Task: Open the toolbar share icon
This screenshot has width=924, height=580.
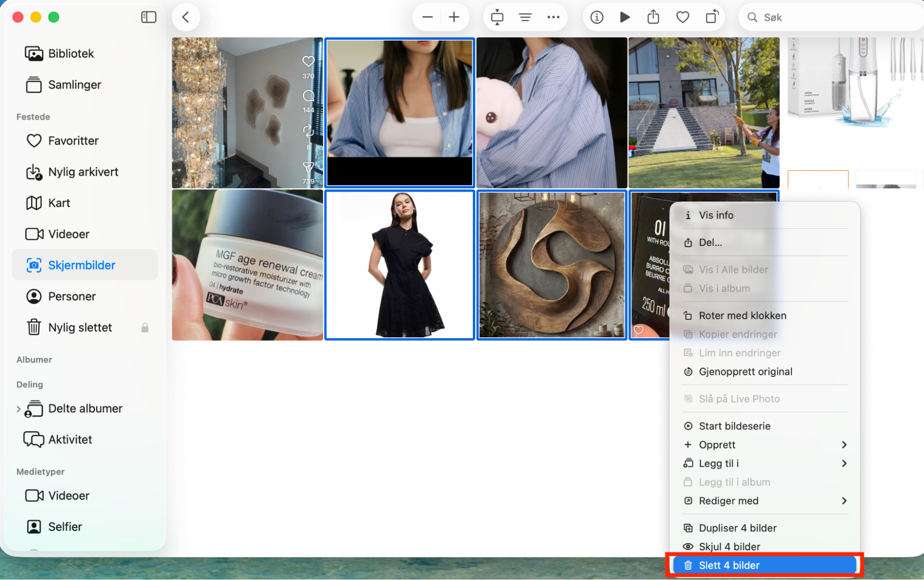Action: point(653,18)
